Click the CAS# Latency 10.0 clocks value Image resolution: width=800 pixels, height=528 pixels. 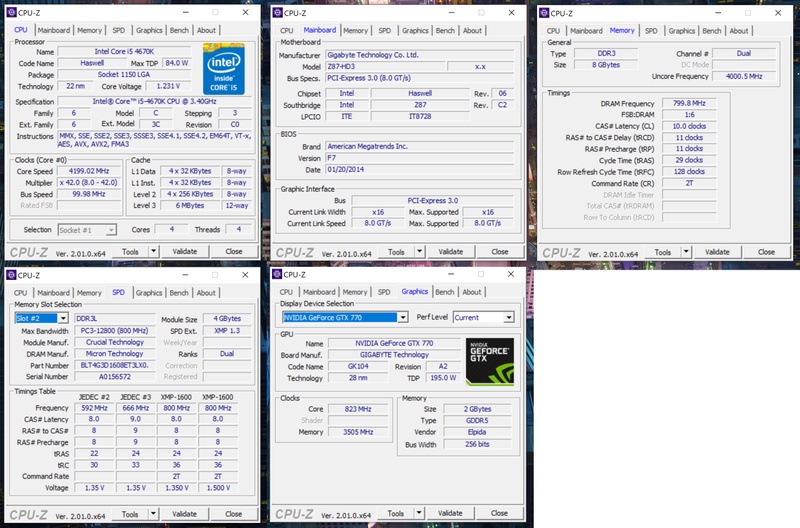(x=689, y=126)
